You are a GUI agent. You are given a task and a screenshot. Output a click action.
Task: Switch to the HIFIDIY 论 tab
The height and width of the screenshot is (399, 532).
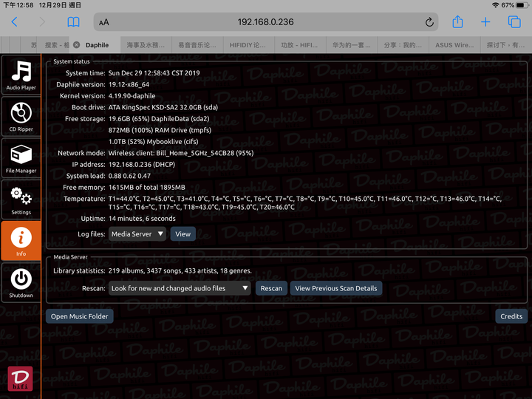pos(248,45)
